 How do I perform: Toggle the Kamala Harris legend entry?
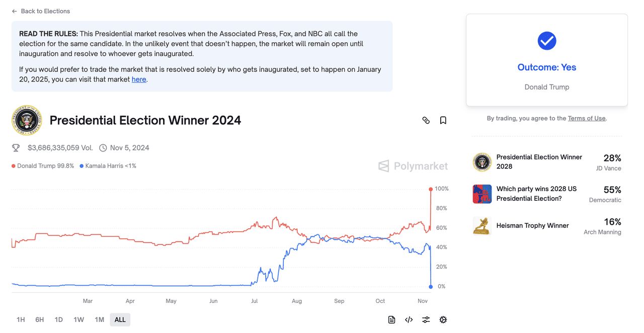(x=108, y=166)
